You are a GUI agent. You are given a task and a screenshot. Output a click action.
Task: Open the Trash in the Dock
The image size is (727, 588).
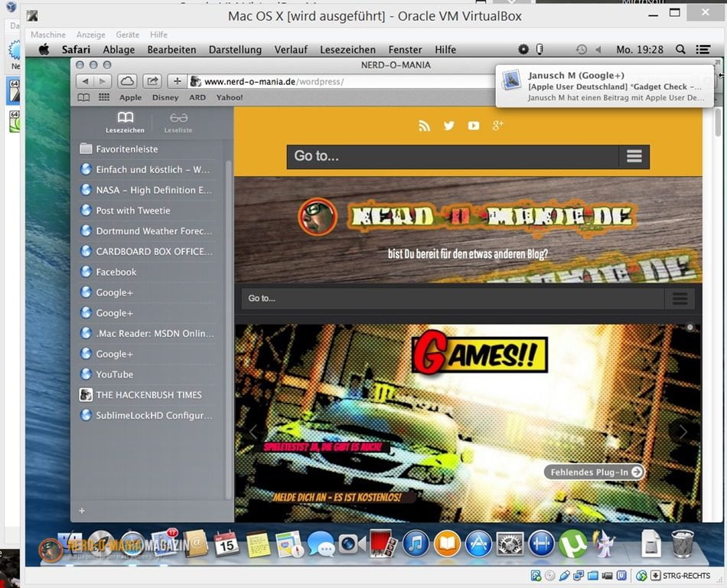click(683, 544)
